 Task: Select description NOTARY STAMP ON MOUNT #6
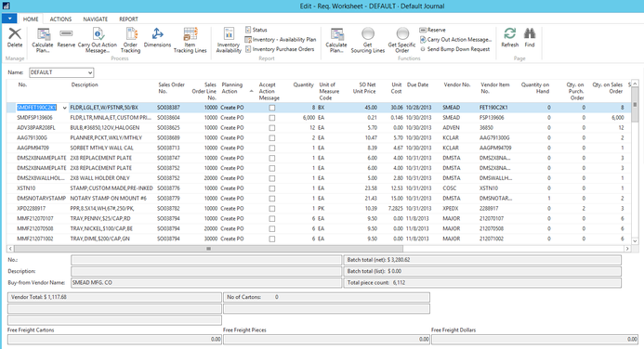109,199
